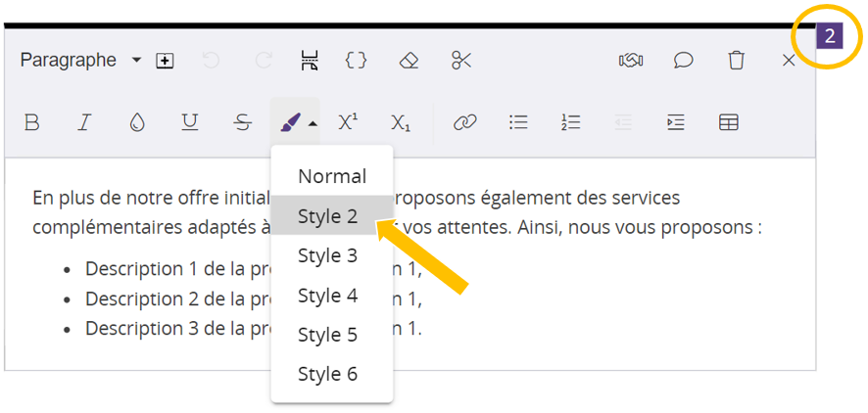Screen dimensions: 868x413
Task: Click the purple number 2 badge
Action: (829, 37)
